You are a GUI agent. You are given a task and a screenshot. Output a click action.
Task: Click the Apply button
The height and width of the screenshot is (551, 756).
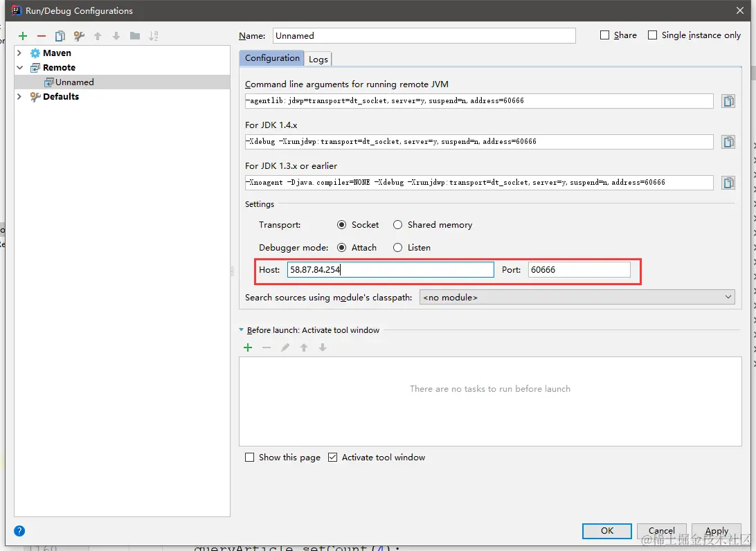[x=717, y=531]
